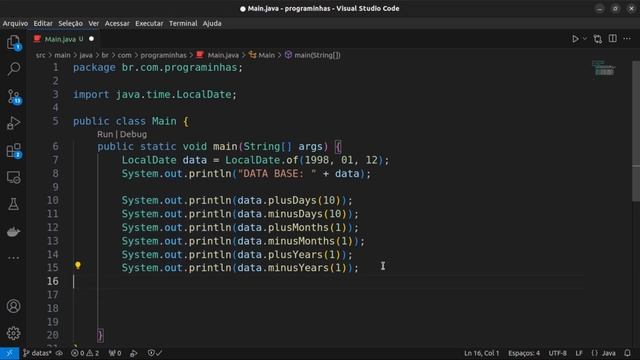Click java breadcrumb segment
The image size is (640, 360).
(86, 55)
